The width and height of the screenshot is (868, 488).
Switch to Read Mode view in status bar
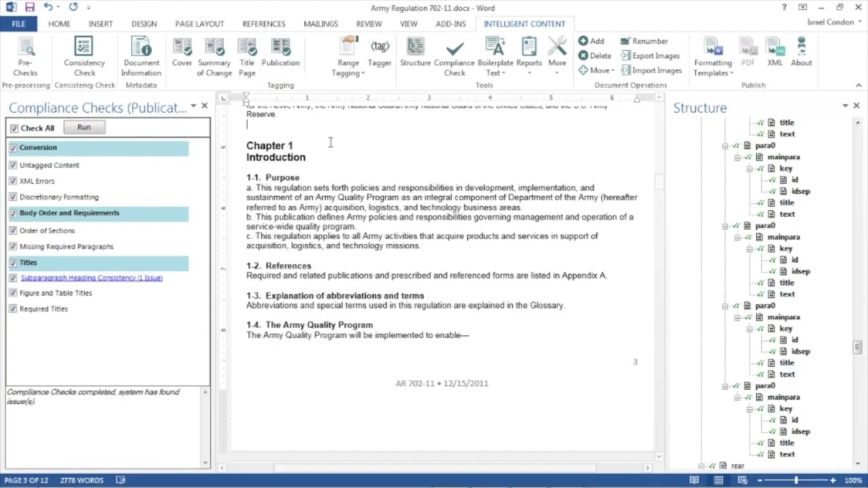pyautogui.click(x=694, y=480)
